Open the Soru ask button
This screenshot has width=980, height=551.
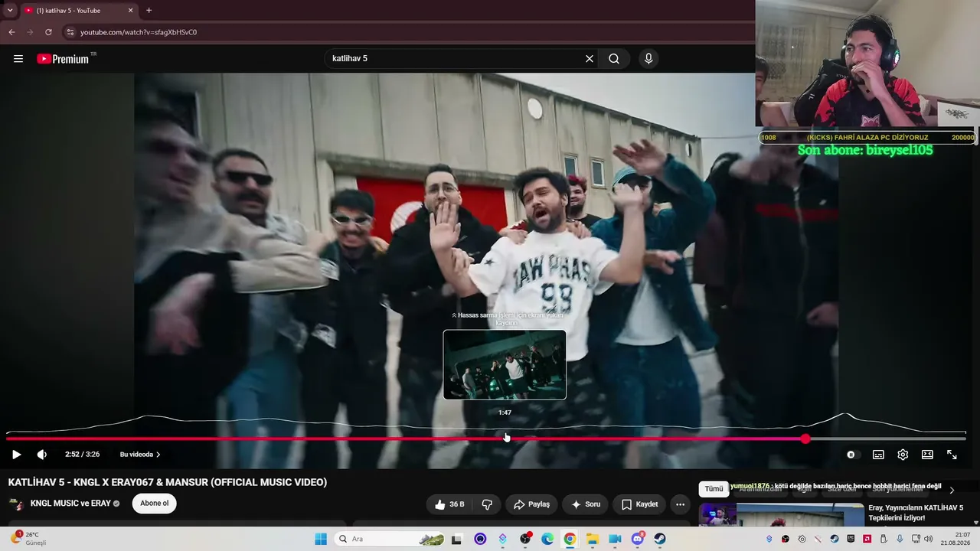coord(586,504)
